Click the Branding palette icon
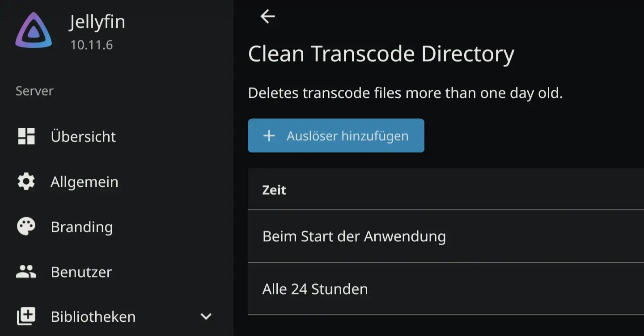Screen dimensions: 644x336 click(x=26, y=227)
